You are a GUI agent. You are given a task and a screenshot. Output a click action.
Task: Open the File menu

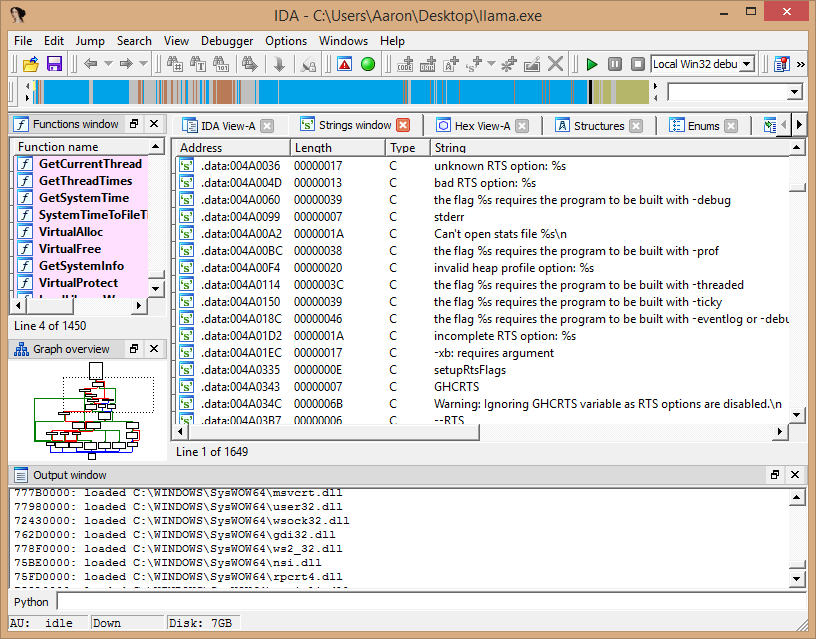23,41
